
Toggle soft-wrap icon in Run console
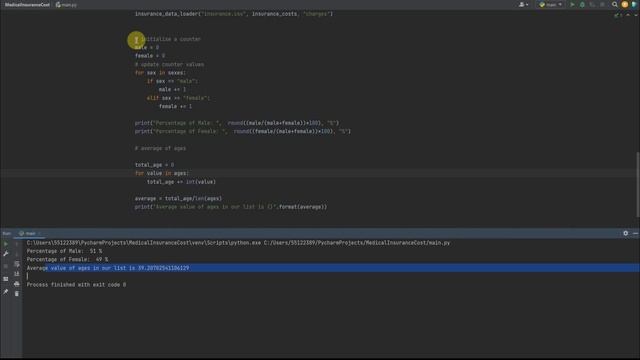tap(17, 264)
